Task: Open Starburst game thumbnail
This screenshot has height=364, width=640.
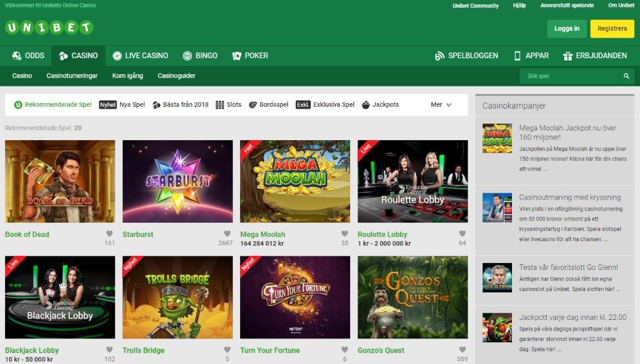Action: tap(177, 181)
